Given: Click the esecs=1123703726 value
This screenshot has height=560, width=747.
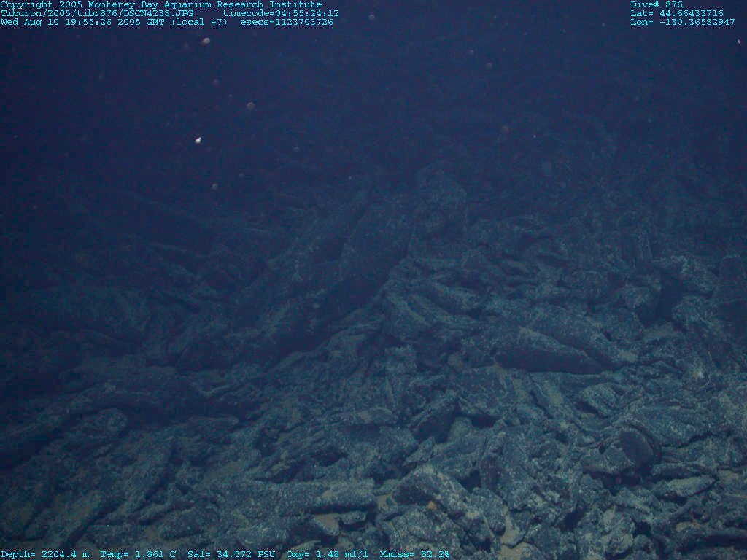Looking at the screenshot, I should [x=287, y=22].
